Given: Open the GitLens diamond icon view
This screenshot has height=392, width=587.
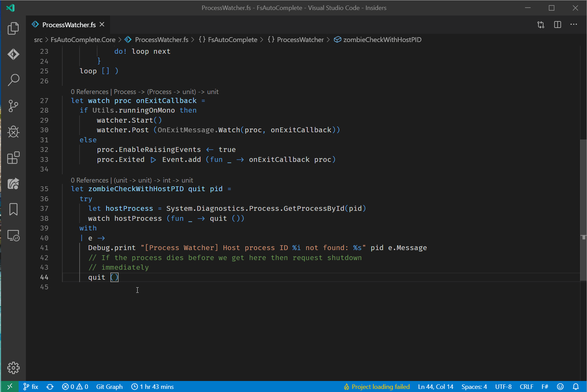Looking at the screenshot, I should tap(13, 54).
